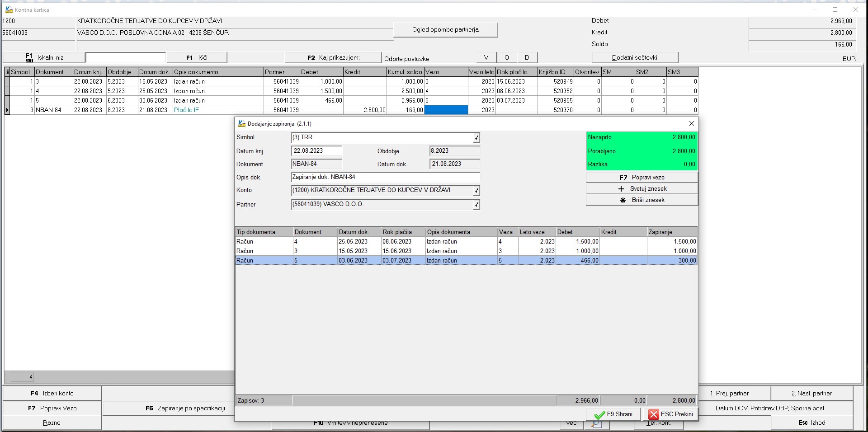Click the Briši znesek button
This screenshot has height=432, width=868.
(x=642, y=200)
